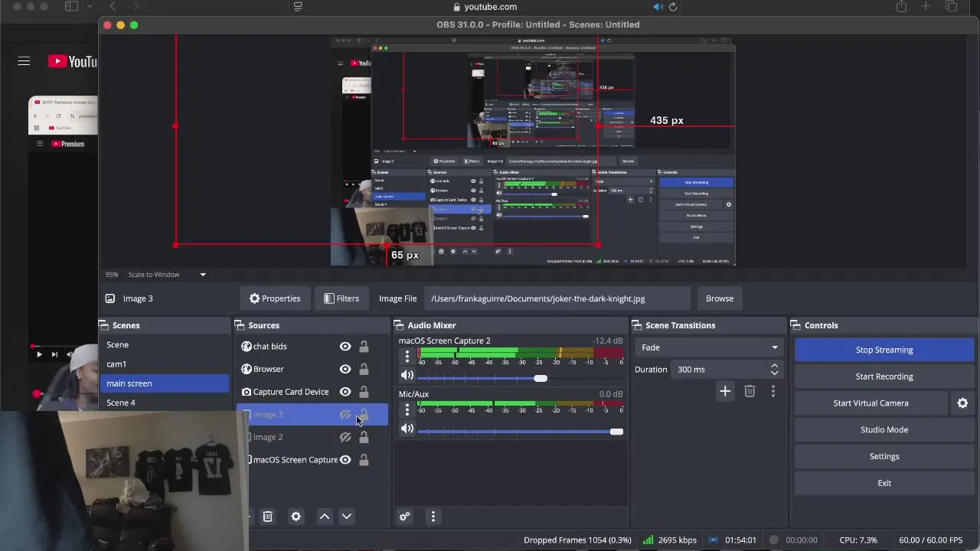Image resolution: width=980 pixels, height=551 pixels.
Task: Add a new scene transition
Action: click(725, 392)
